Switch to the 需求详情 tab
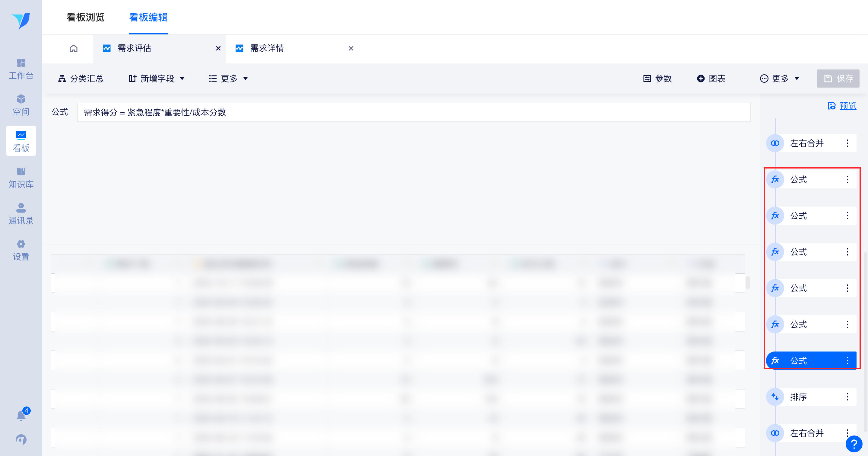Viewport: 868px width, 456px height. (x=267, y=49)
